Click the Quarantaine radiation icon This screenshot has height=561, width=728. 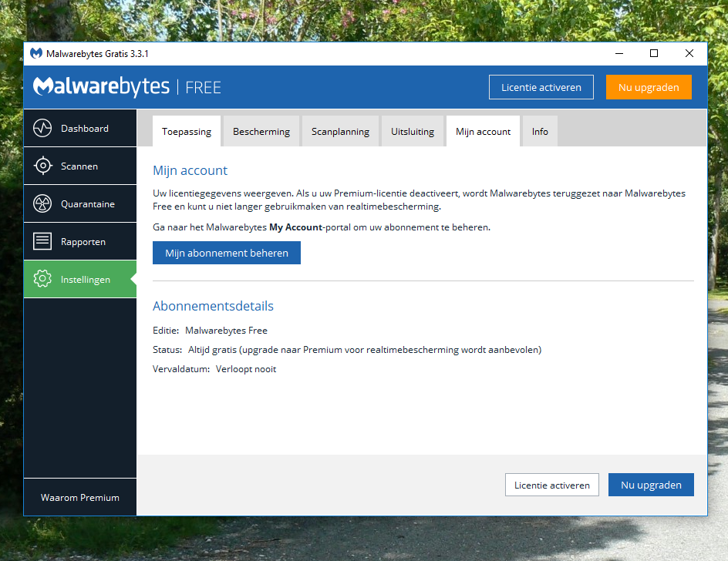click(x=42, y=203)
